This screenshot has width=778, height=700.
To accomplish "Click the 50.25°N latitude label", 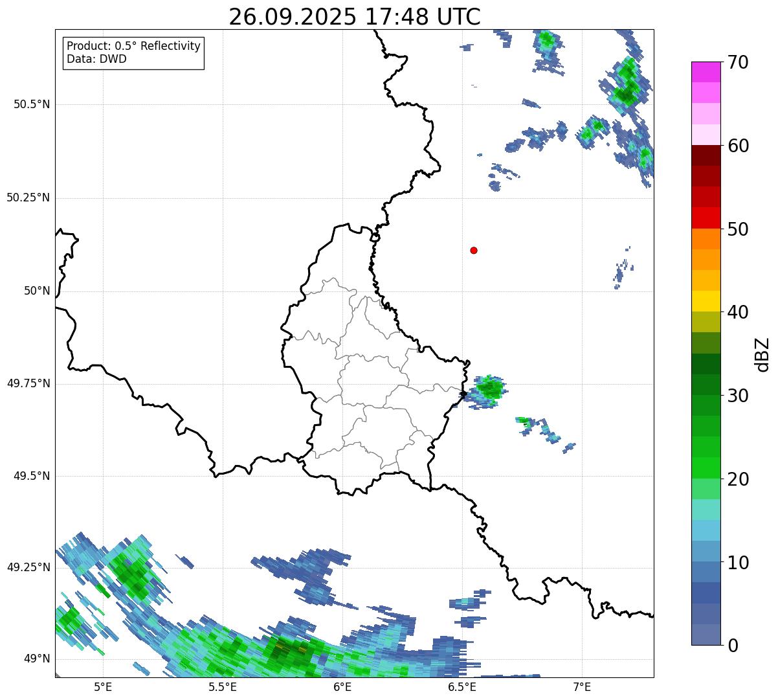I will [28, 198].
